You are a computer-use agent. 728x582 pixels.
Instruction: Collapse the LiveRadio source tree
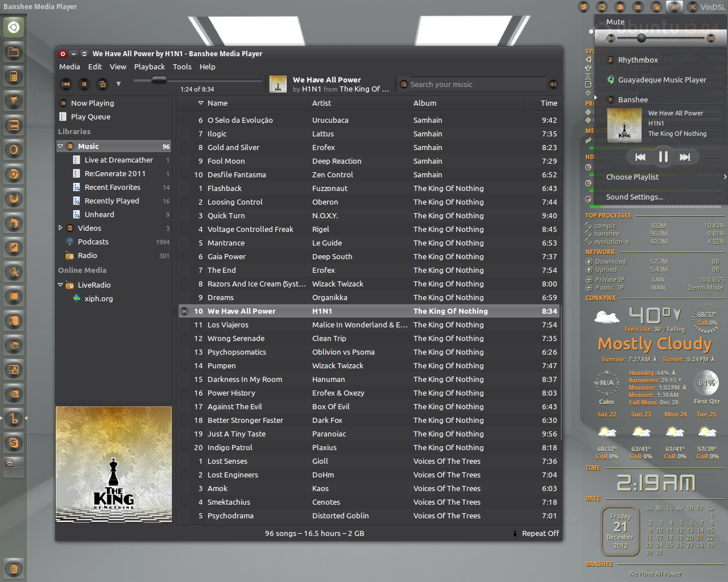point(60,285)
